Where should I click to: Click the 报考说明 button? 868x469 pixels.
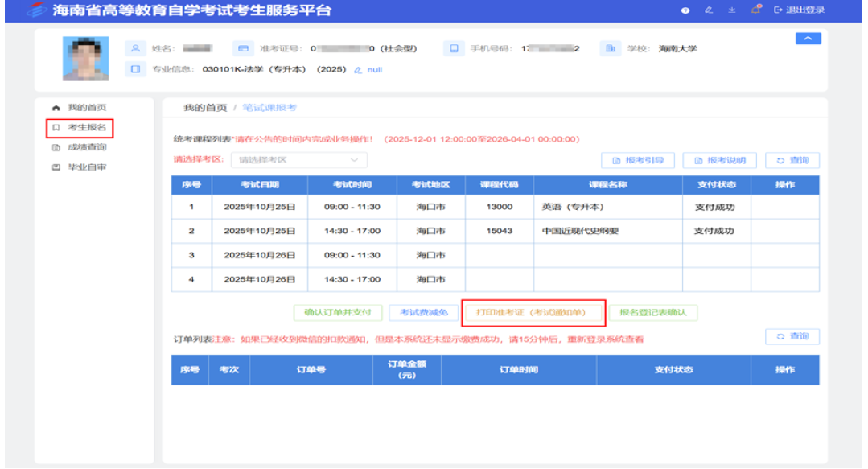[719, 160]
